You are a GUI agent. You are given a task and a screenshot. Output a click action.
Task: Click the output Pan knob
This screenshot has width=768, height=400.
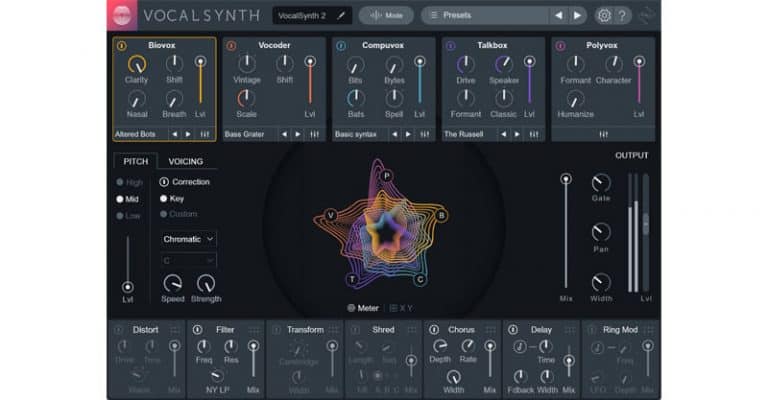tap(601, 232)
